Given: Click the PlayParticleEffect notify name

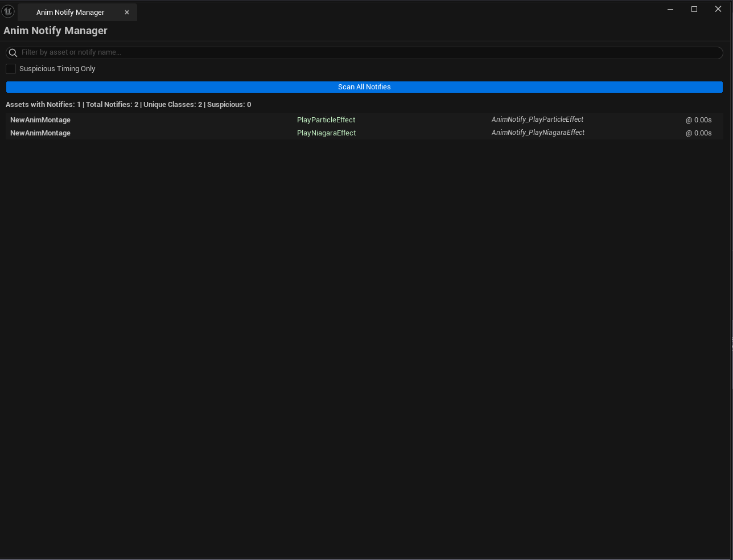Looking at the screenshot, I should [326, 120].
